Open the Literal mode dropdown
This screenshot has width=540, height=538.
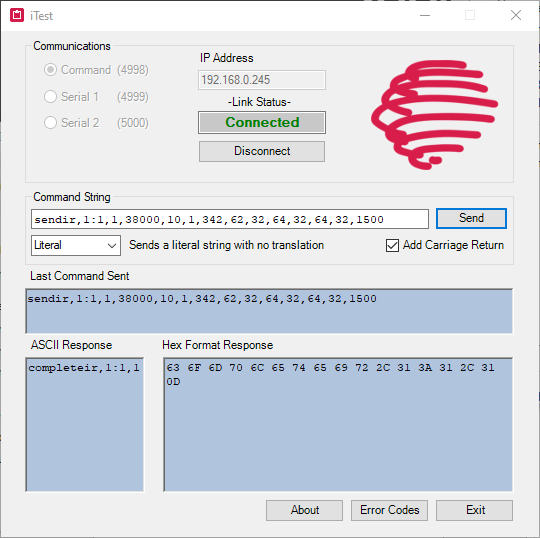(x=76, y=246)
